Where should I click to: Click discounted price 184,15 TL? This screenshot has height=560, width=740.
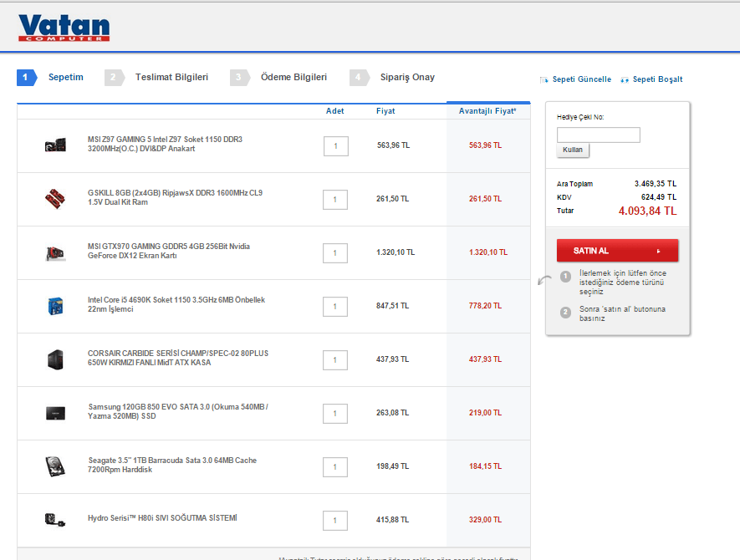[485, 466]
